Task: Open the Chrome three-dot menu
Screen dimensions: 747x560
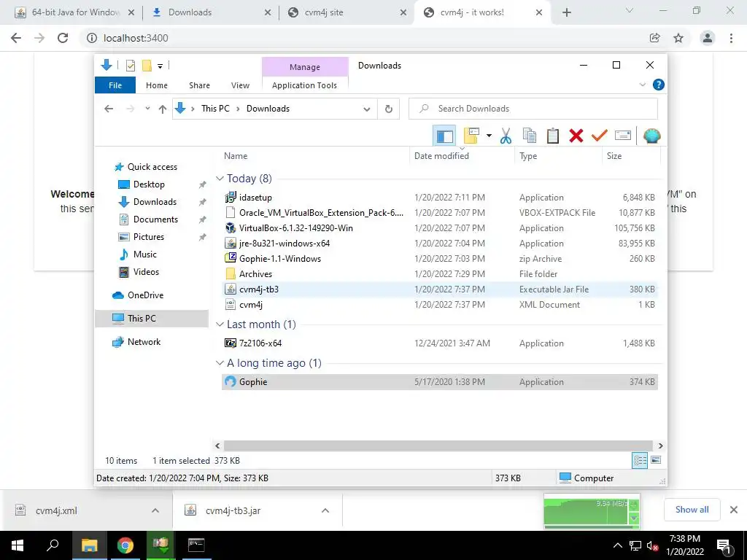Action: click(x=731, y=38)
